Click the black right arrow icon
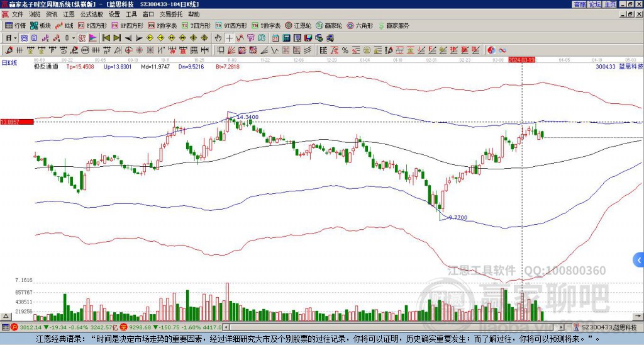Screen dimensions: 644x345 tap(139, 38)
